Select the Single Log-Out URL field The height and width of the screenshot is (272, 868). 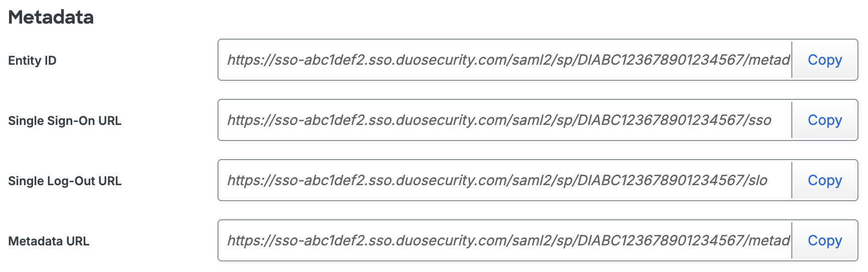[x=504, y=181]
